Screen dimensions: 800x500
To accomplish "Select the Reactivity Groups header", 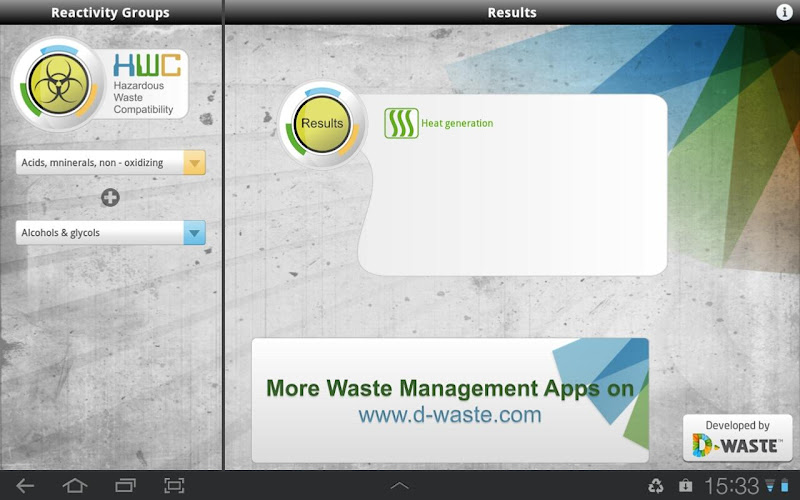I will tap(110, 13).
